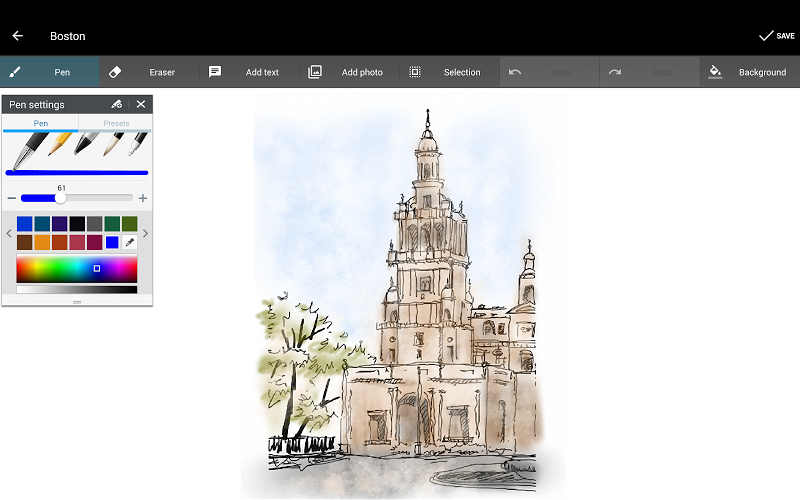The width and height of the screenshot is (800, 500).
Task: Save the Boston drawing
Action: click(776, 36)
